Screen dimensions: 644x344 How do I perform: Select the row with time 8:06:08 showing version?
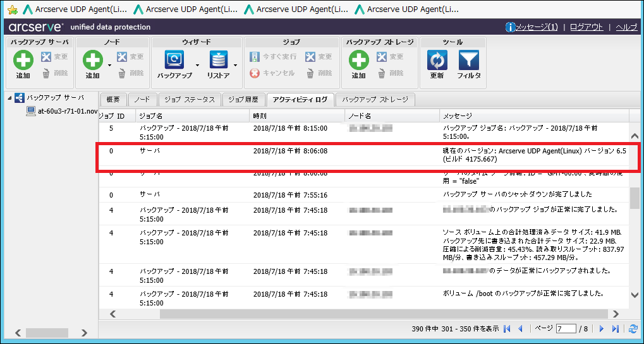click(363, 155)
